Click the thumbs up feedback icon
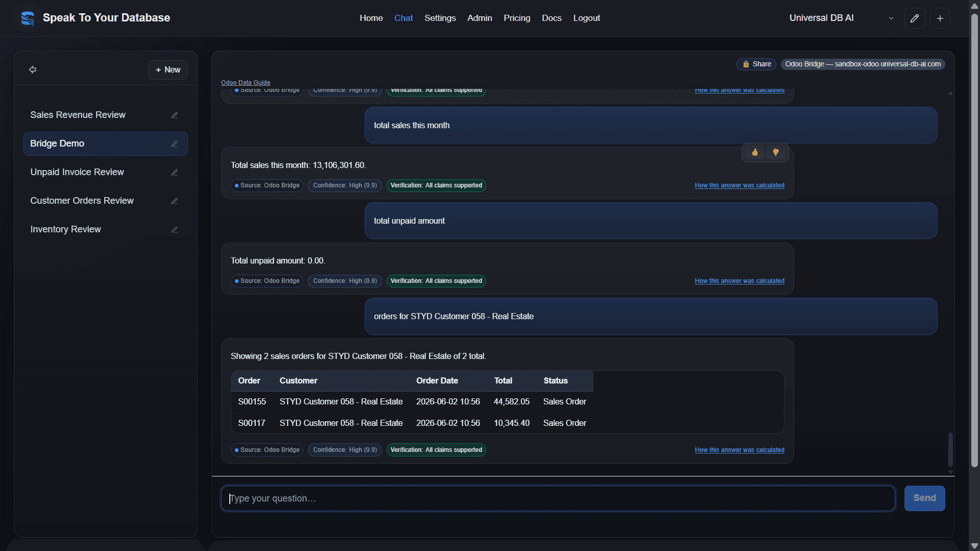This screenshot has width=980, height=551. point(754,152)
